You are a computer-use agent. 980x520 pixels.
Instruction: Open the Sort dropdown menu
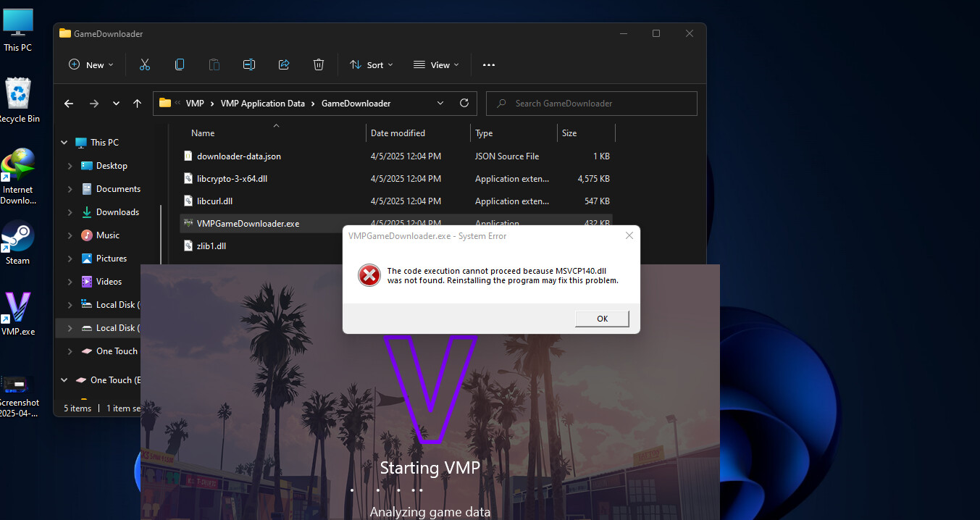(372, 64)
